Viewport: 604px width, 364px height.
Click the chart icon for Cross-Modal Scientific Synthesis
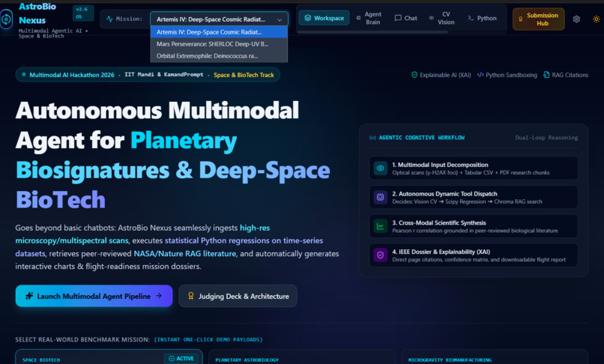pyautogui.click(x=380, y=226)
